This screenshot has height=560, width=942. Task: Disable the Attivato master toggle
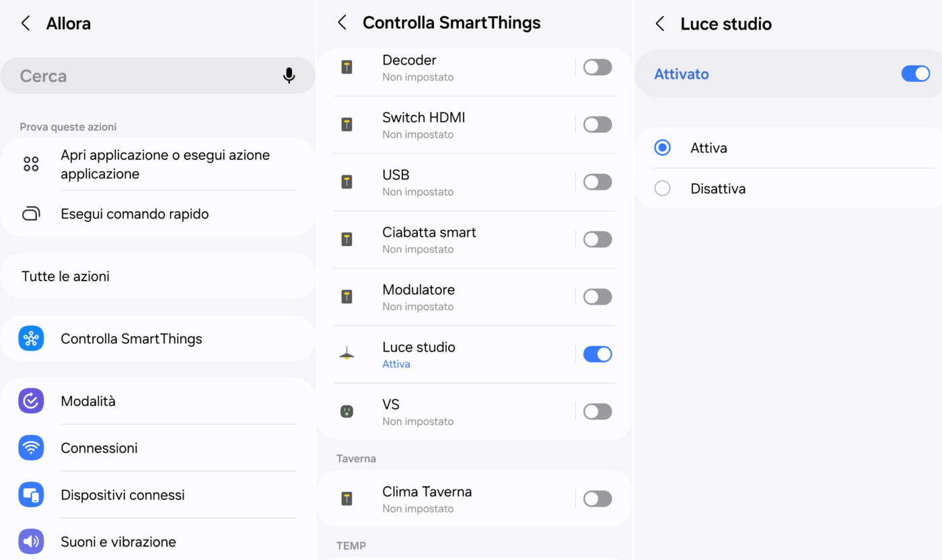click(915, 74)
